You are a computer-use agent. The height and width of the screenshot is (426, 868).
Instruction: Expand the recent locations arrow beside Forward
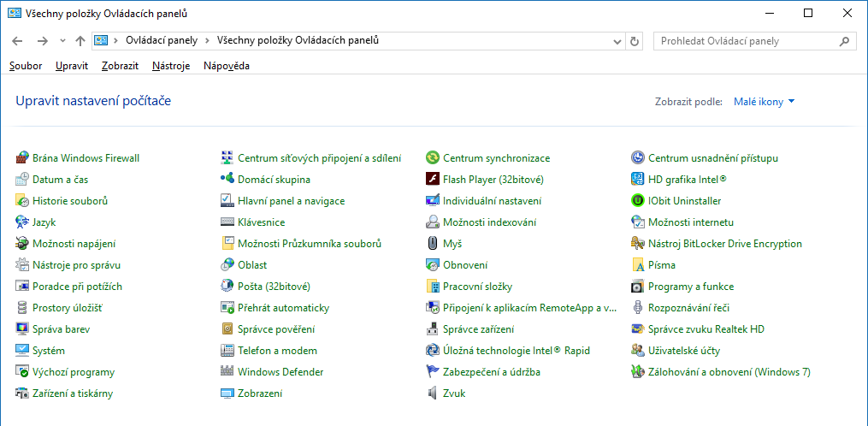[x=62, y=41]
